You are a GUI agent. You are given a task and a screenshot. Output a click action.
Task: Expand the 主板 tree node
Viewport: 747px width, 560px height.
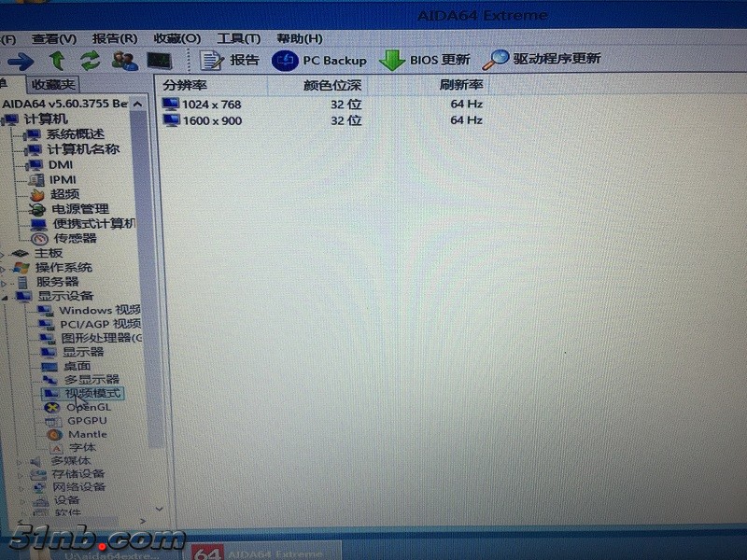coord(3,255)
